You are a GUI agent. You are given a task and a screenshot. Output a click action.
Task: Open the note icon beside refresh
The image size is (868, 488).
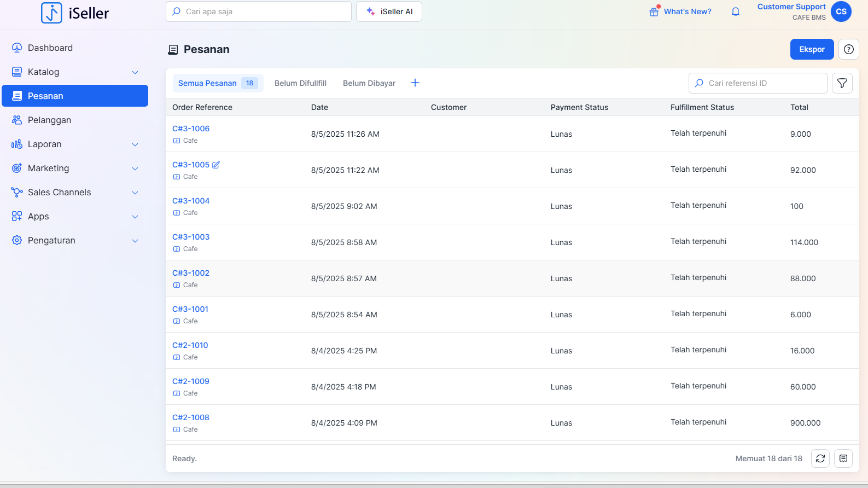pos(843,458)
